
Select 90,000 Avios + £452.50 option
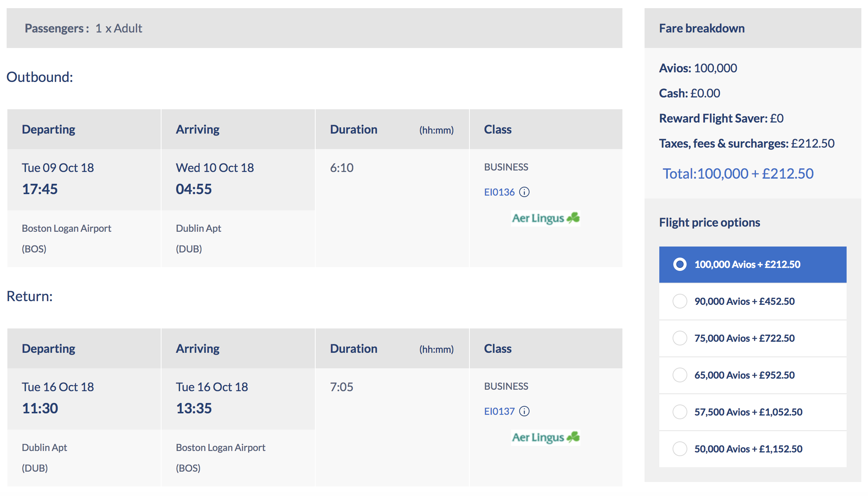coord(753,301)
